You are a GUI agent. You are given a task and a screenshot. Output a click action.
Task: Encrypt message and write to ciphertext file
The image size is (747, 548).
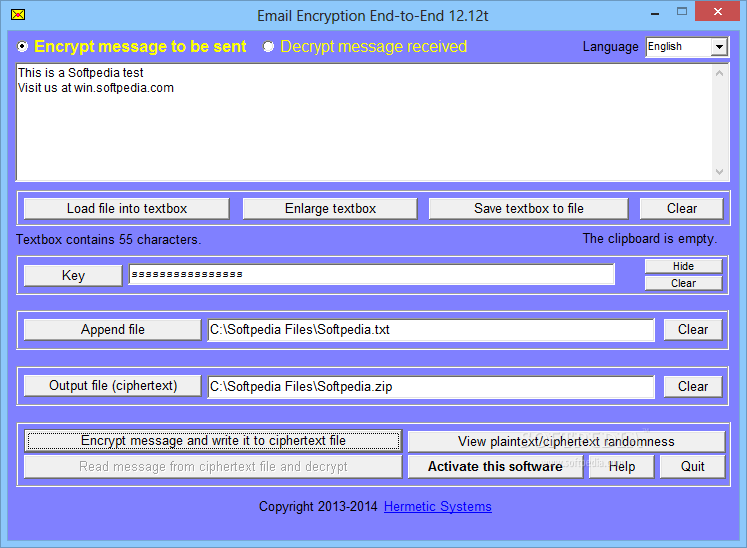(x=213, y=441)
